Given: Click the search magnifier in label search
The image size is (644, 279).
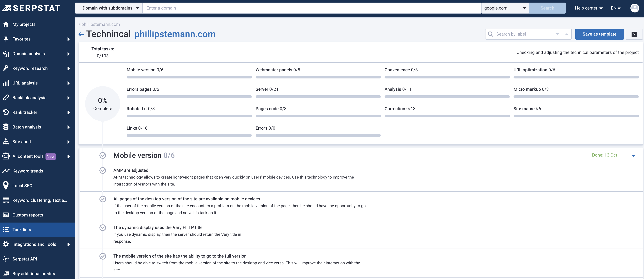Looking at the screenshot, I should 490,34.
